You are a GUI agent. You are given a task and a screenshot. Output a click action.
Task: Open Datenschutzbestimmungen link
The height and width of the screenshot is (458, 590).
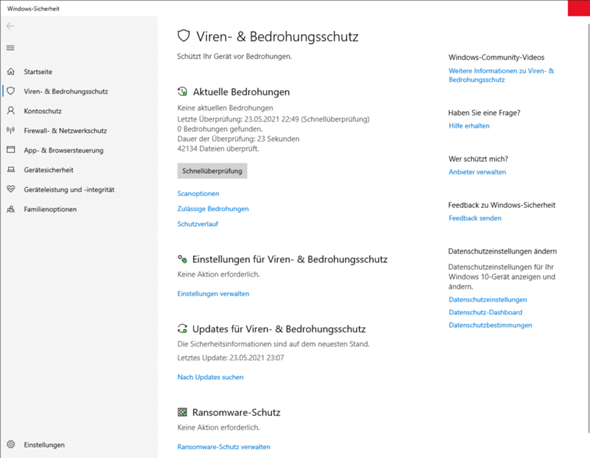490,325
